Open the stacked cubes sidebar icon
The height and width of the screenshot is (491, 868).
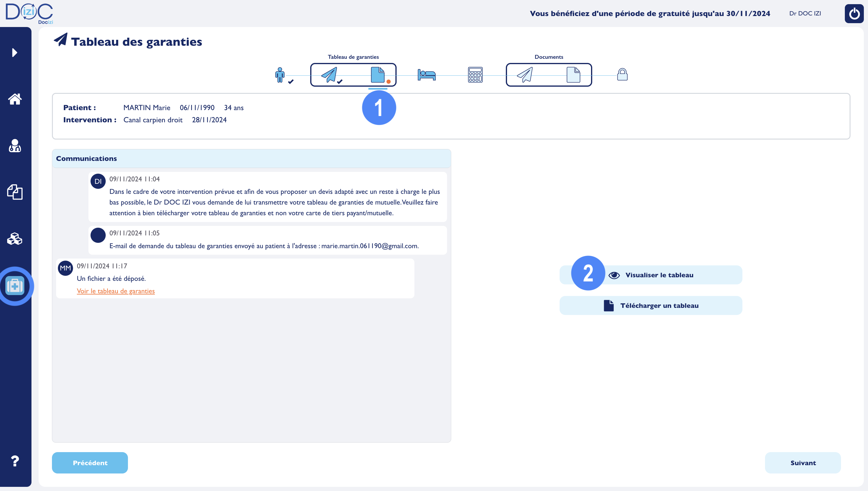coord(15,239)
